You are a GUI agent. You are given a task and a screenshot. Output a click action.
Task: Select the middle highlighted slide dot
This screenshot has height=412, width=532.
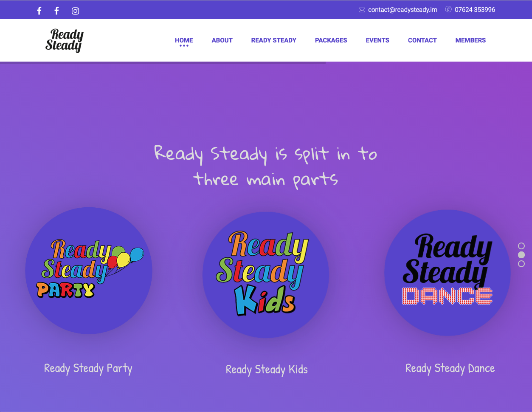pyautogui.click(x=521, y=255)
